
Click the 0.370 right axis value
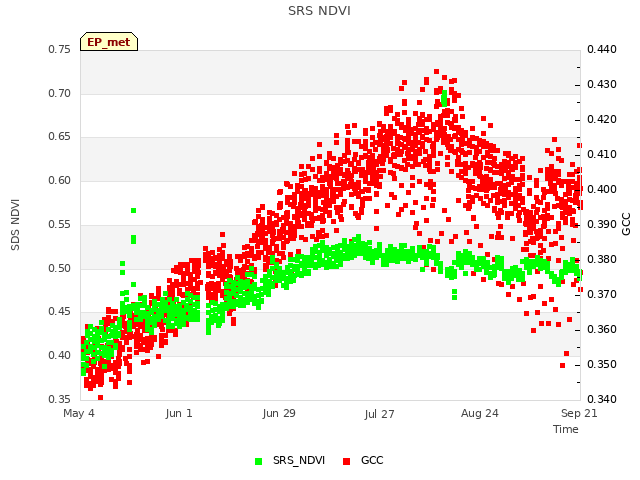602,294
